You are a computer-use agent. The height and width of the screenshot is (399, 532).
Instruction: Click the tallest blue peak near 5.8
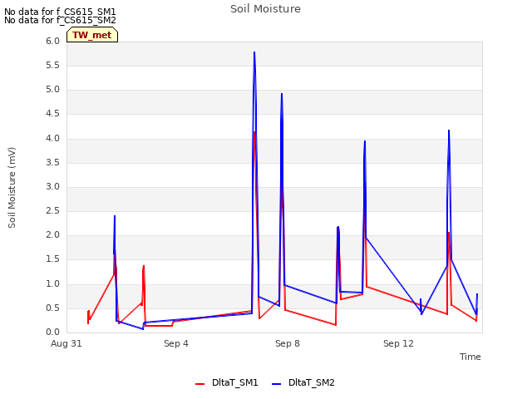point(254,52)
